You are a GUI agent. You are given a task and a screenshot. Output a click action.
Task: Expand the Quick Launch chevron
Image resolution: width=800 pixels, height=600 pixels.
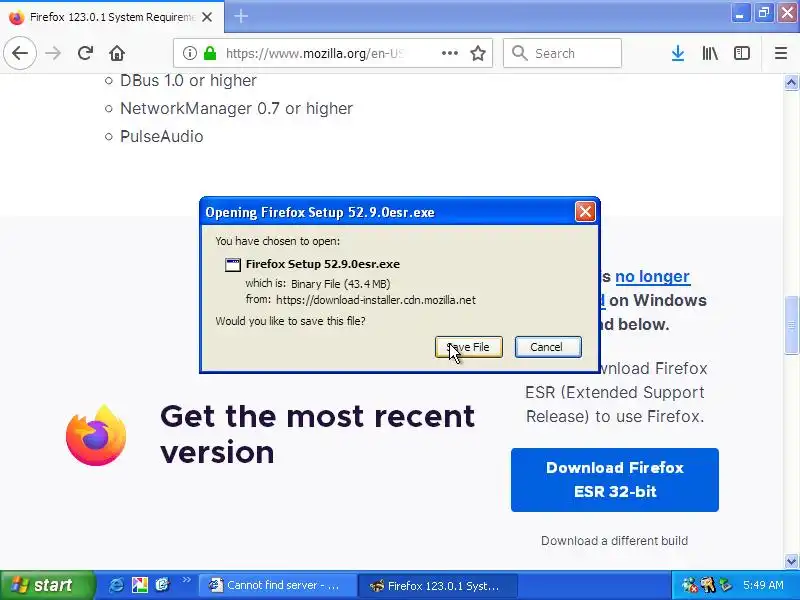click(x=186, y=580)
